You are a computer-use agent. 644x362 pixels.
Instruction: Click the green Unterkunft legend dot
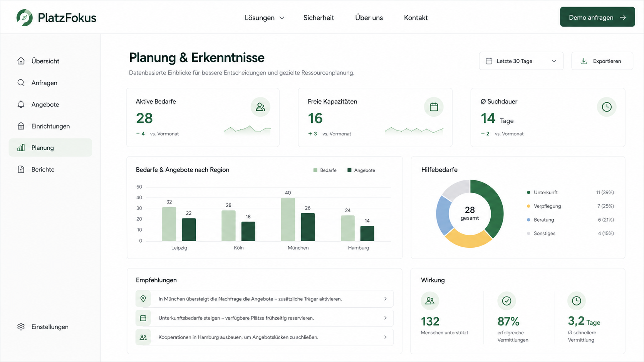coord(528,192)
